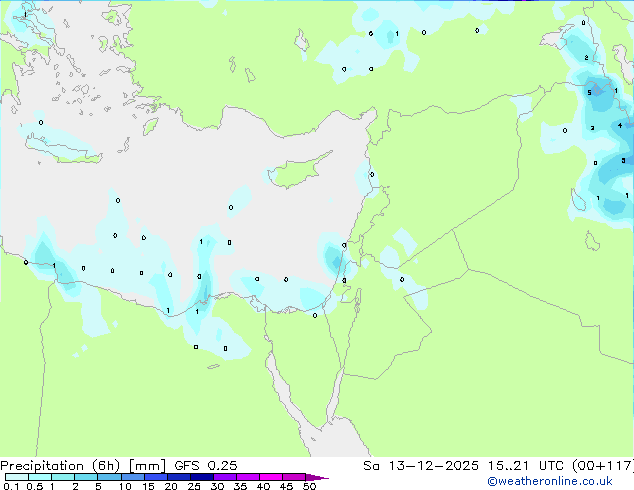Open the weatheronline.co.uk link
Viewport: 634px width, 490px height.
click(x=550, y=481)
